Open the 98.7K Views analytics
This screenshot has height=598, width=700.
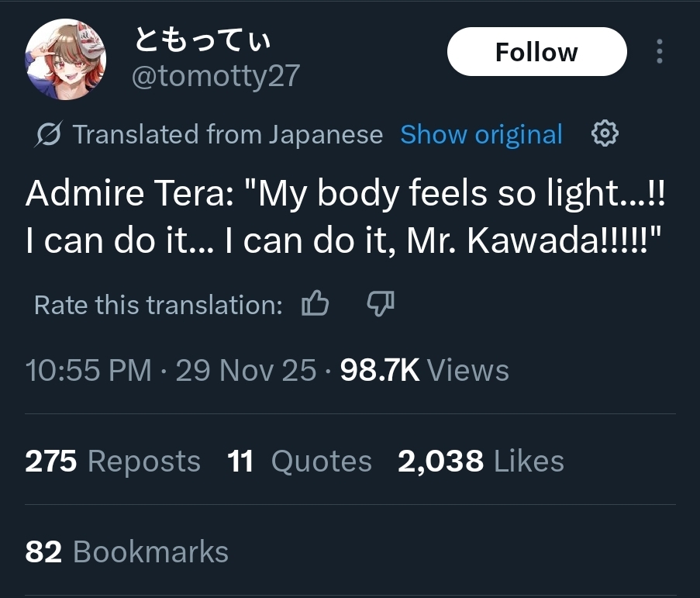pyautogui.click(x=424, y=370)
